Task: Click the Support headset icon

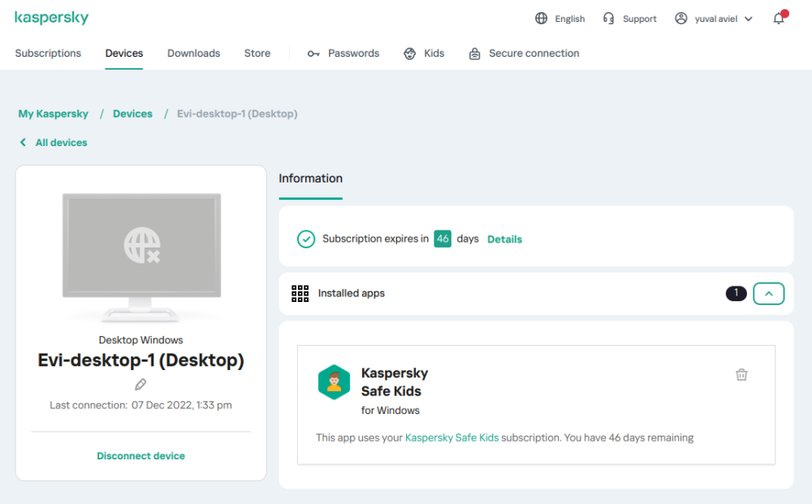Action: [x=608, y=19]
